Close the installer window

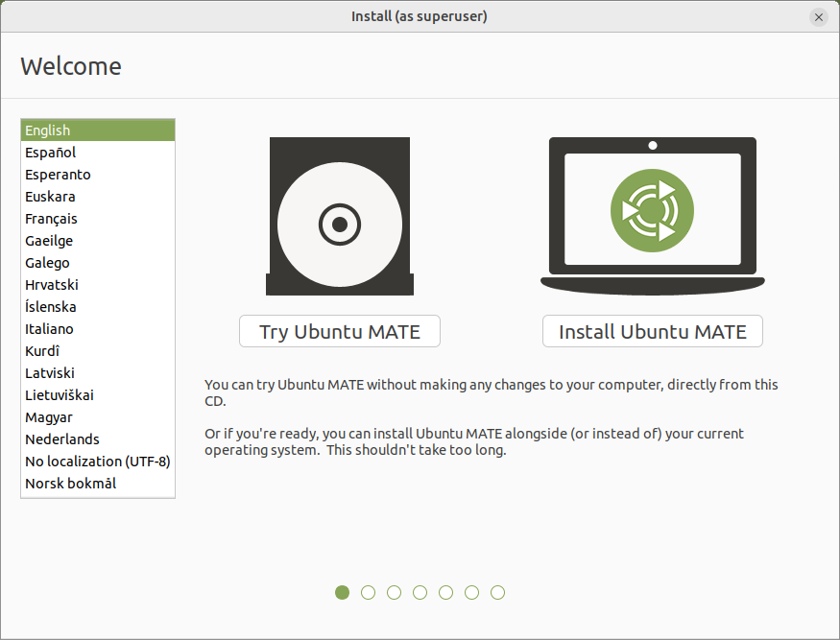pos(818,17)
